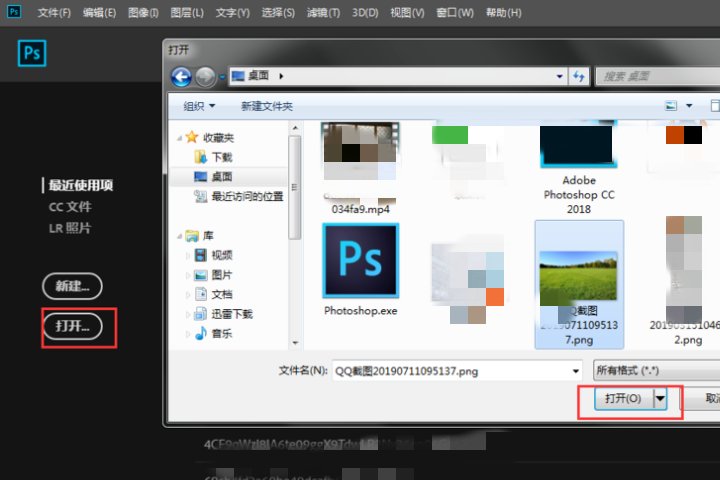This screenshot has height=480, width=720.
Task: Open the 视图(V) menu
Action: coord(407,13)
